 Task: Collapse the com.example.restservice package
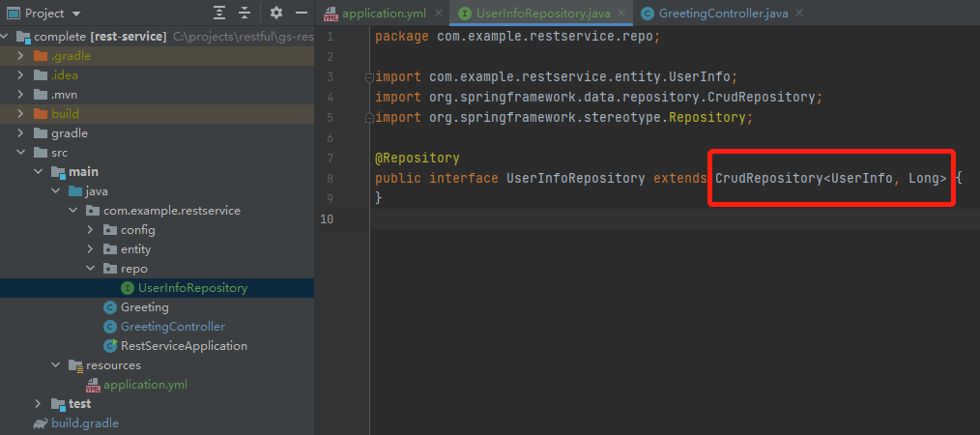pyautogui.click(x=73, y=211)
